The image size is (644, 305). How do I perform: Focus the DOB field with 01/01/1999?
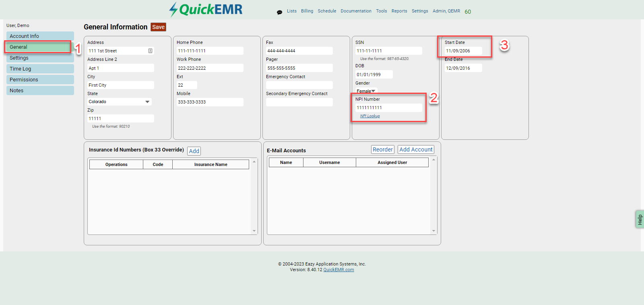pos(374,75)
